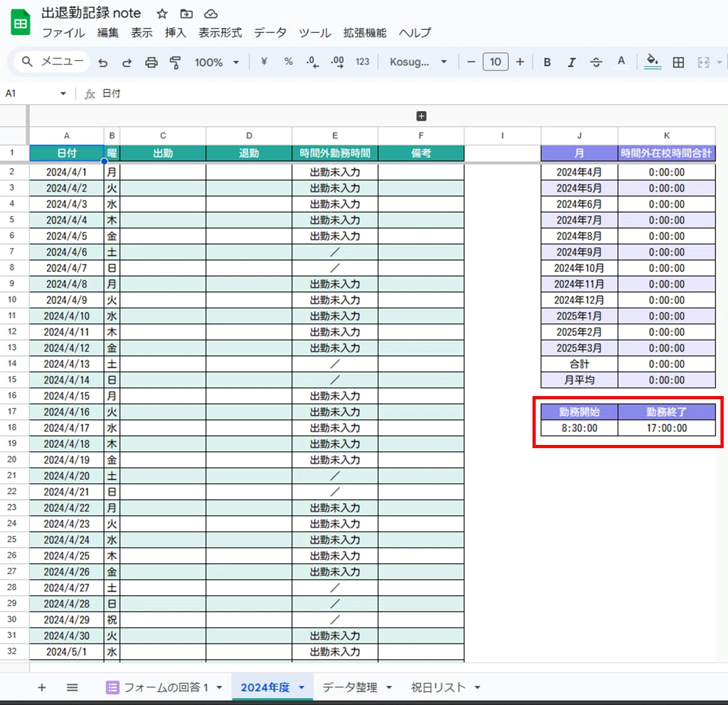Screen dimensions: 728x705
Task: Open the Kosug... font dropdown
Action: pos(418,62)
